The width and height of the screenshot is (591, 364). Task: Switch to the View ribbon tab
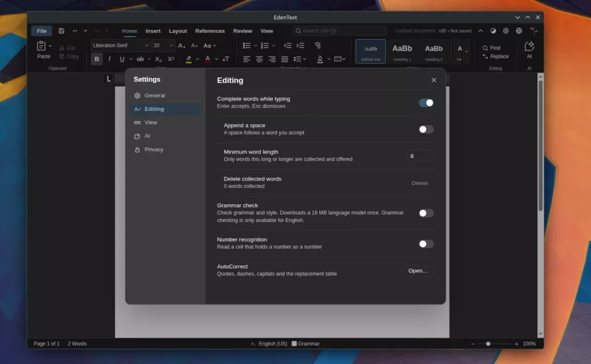click(x=267, y=31)
